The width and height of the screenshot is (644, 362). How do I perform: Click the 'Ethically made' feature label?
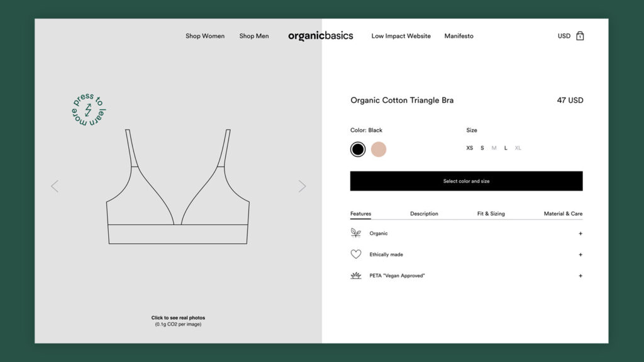click(x=386, y=255)
